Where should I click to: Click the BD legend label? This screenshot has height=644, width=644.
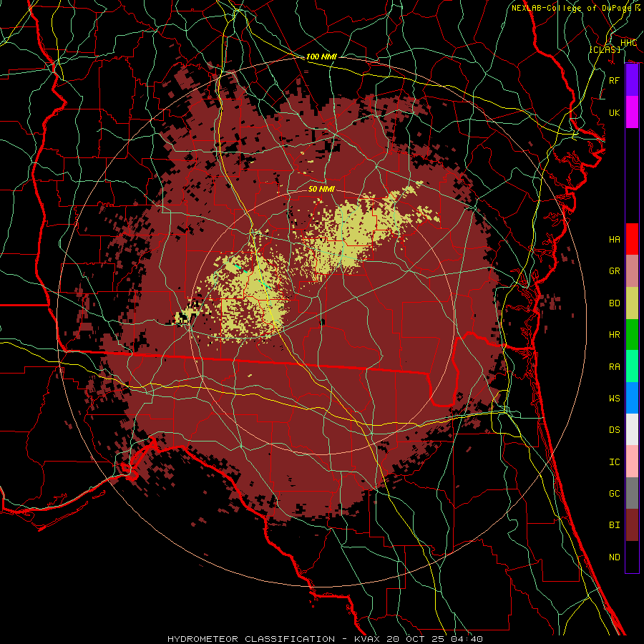(x=614, y=303)
